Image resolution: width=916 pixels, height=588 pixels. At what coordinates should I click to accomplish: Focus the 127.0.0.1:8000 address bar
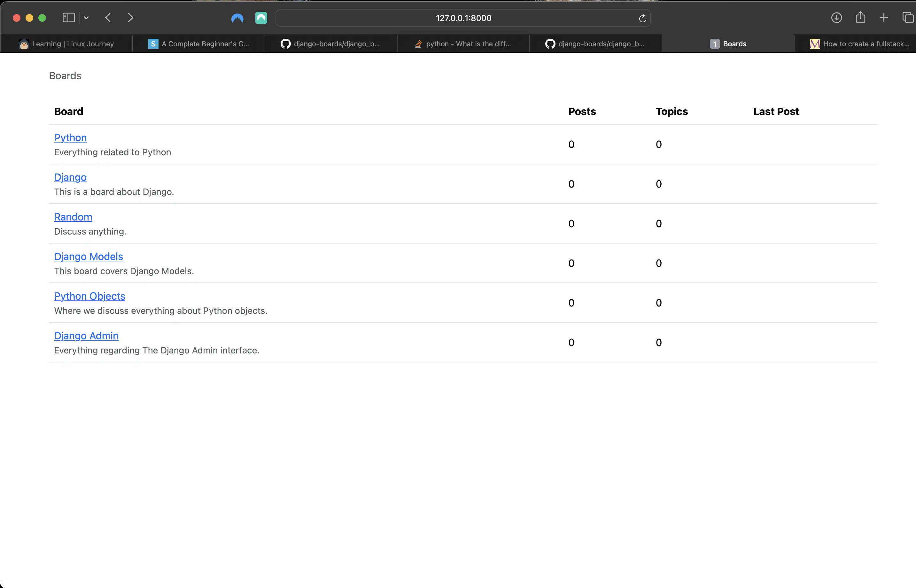[463, 18]
